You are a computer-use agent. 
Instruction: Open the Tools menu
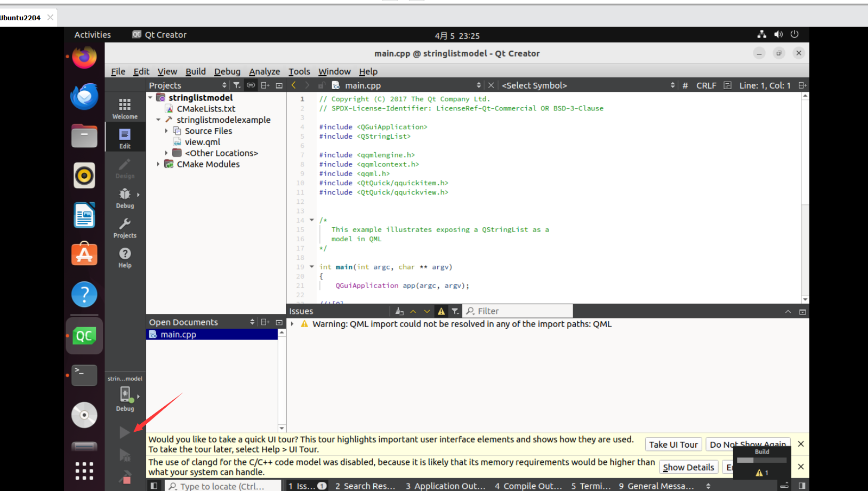coord(299,72)
